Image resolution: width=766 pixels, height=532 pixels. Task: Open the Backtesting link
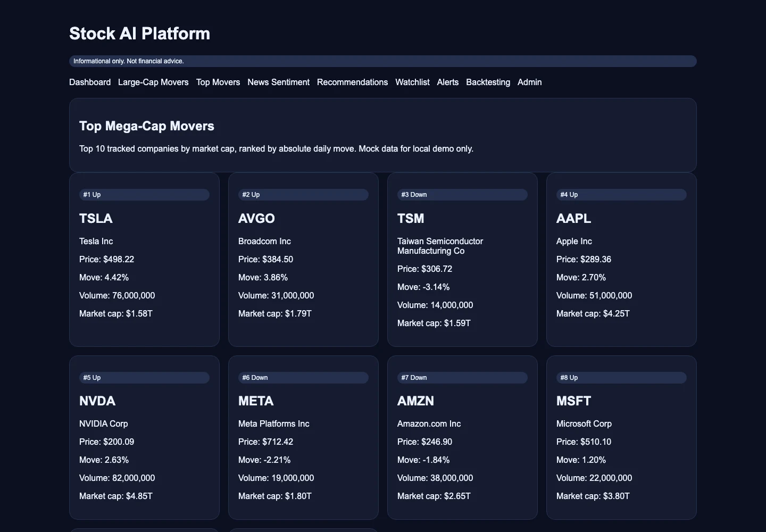[488, 82]
